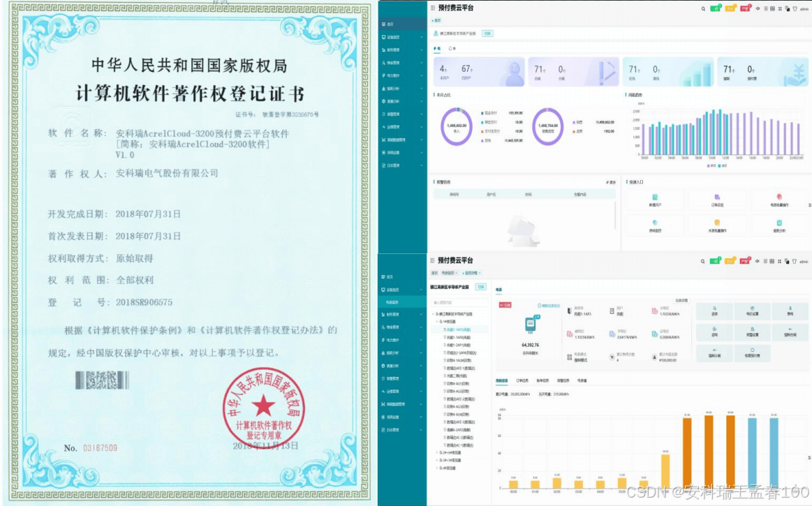812x506 pixels.
Task: Click the 报警设置 button
Action: coord(753,332)
